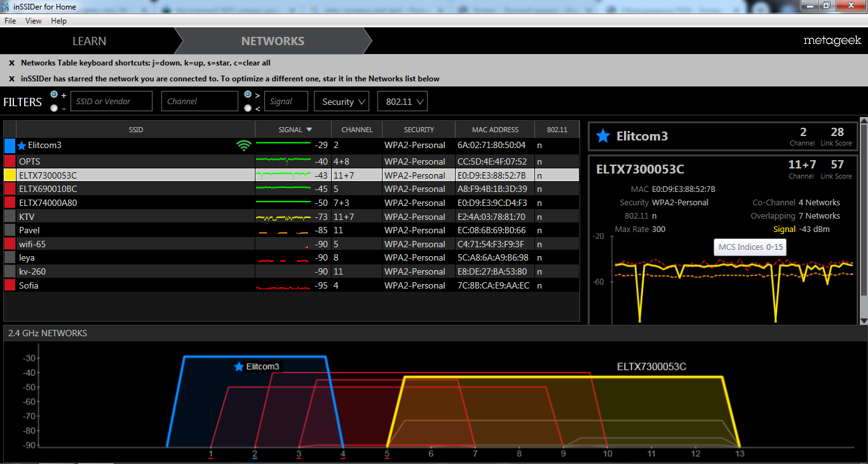This screenshot has height=464, width=868.
Task: Open the Help menu
Action: (x=59, y=21)
